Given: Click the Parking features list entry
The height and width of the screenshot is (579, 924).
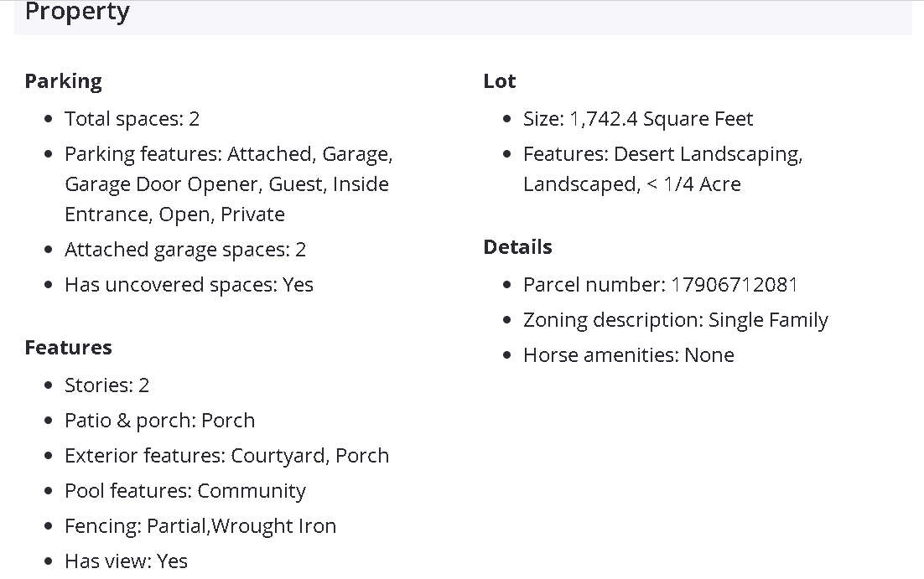Looking at the screenshot, I should (x=228, y=184).
